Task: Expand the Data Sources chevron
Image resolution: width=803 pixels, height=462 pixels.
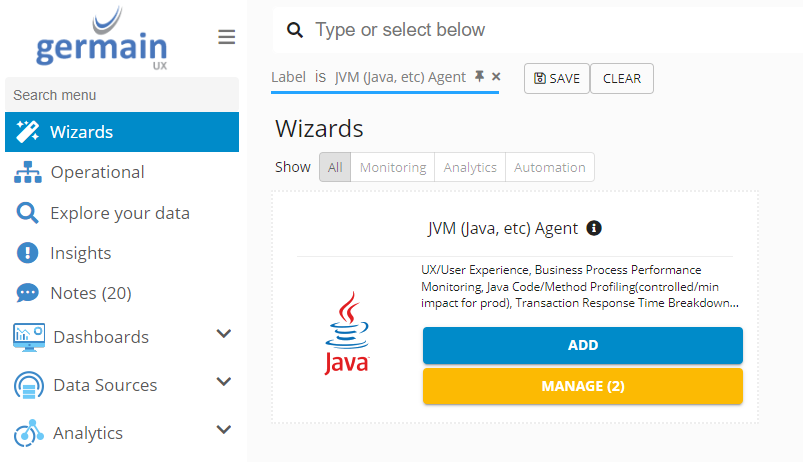Action: 224,382
